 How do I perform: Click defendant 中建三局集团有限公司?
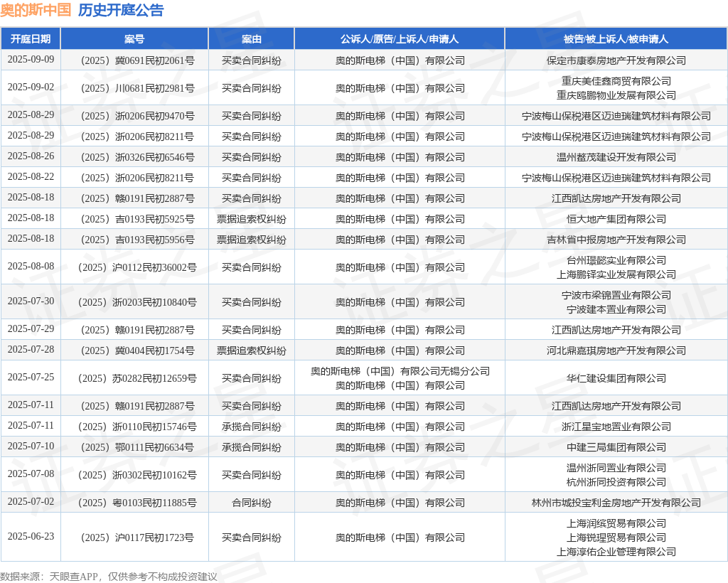click(616, 447)
